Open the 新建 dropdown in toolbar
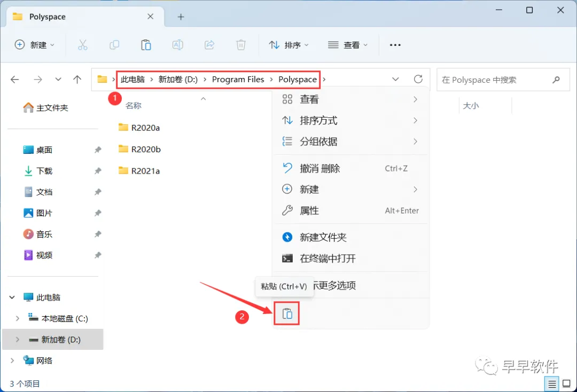Screen dimensions: 577x392 (x=35, y=45)
